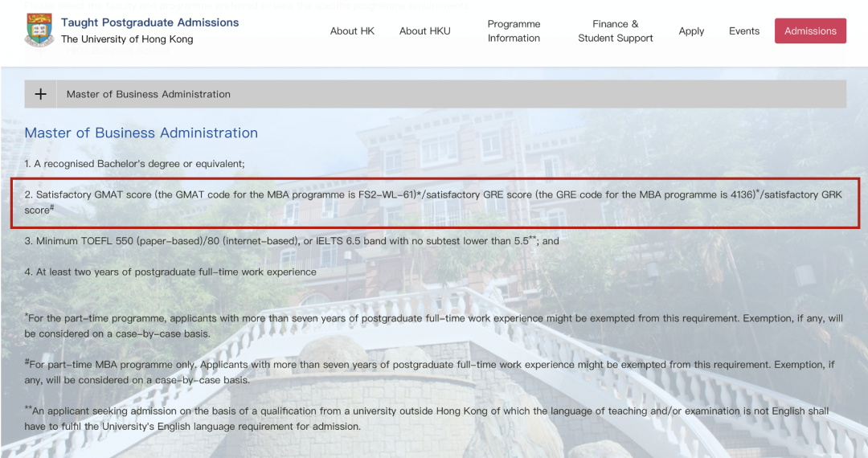Click The University of Hong Kong text
The image size is (868, 458).
point(127,39)
